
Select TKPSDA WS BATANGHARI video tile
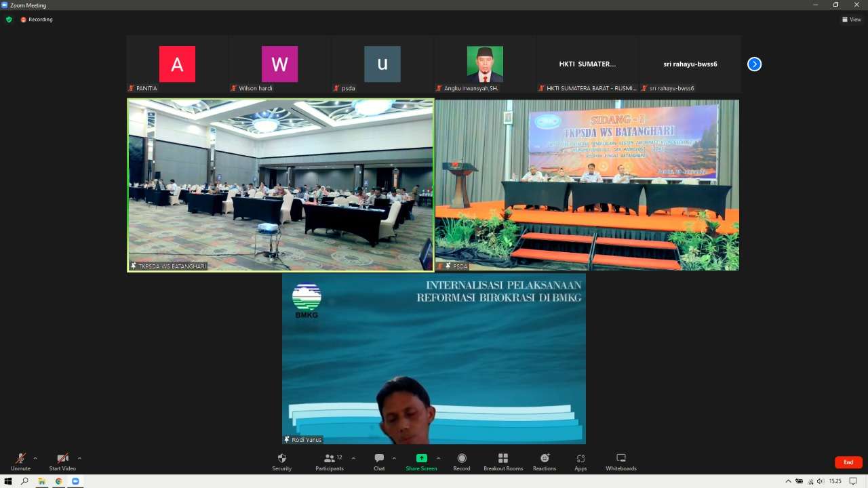point(281,186)
